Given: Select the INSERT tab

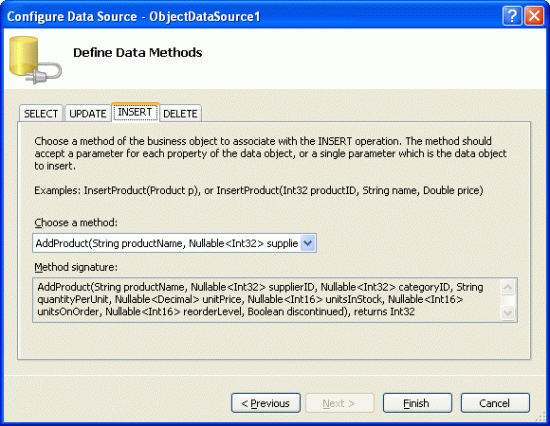Looking at the screenshot, I should [x=135, y=112].
